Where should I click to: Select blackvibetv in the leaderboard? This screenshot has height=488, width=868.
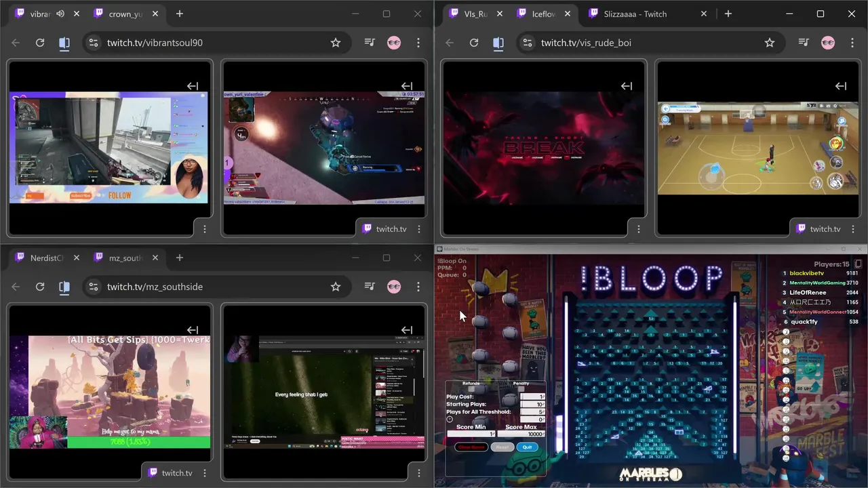click(x=807, y=273)
